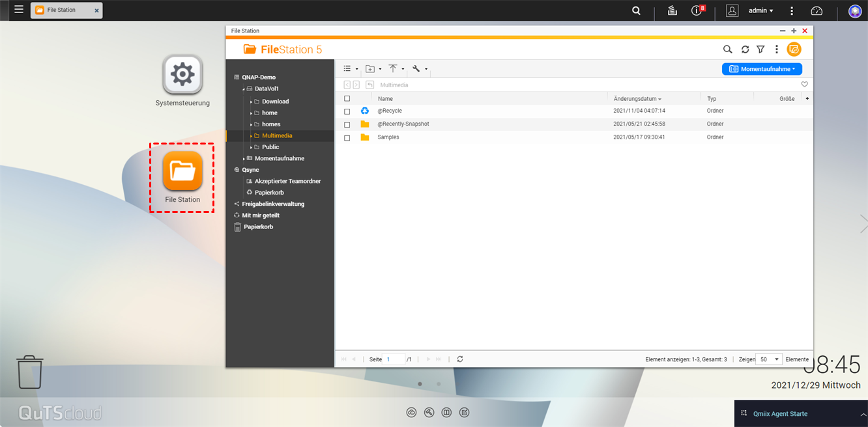This screenshot has width=868, height=427.
Task: Click the orange remote mount icon
Action: 794,49
